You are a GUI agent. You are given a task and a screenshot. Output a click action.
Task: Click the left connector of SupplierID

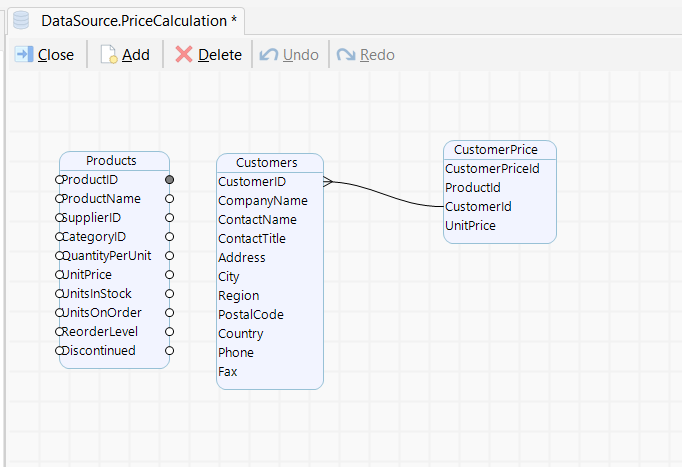pyautogui.click(x=60, y=217)
